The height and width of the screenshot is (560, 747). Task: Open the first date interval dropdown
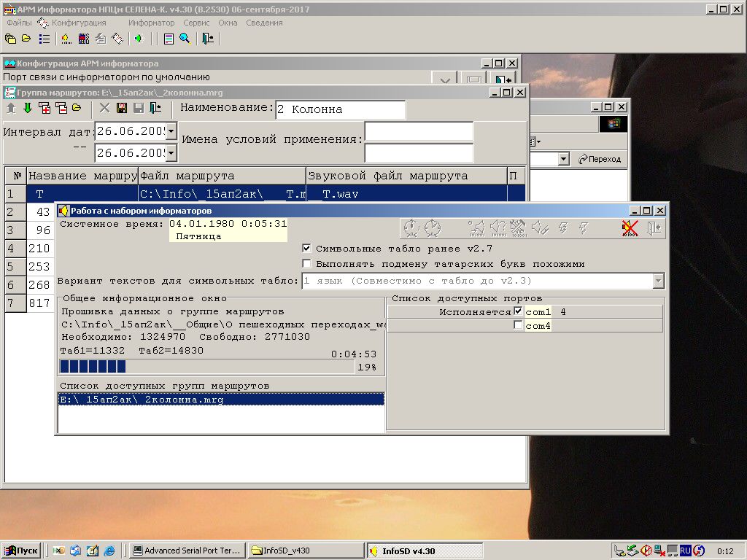[x=171, y=131]
